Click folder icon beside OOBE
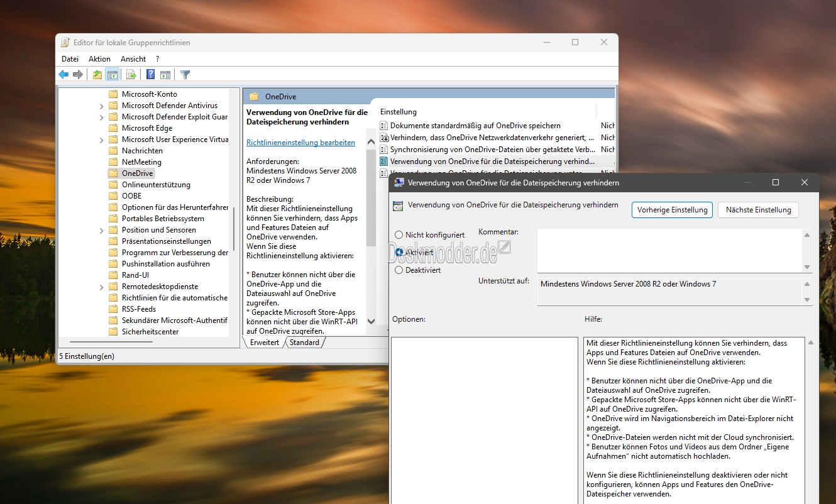This screenshot has width=836, height=504. point(113,196)
